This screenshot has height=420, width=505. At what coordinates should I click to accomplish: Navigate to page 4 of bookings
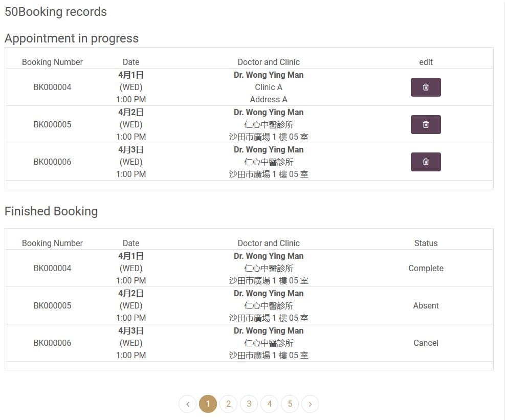tap(269, 404)
